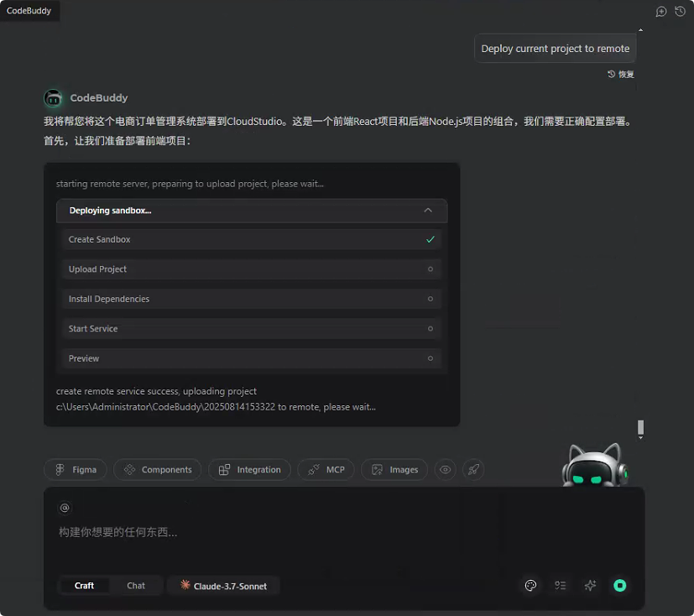This screenshot has height=616, width=694.
Task: Switch to Chat mode tab
Action: (x=136, y=586)
